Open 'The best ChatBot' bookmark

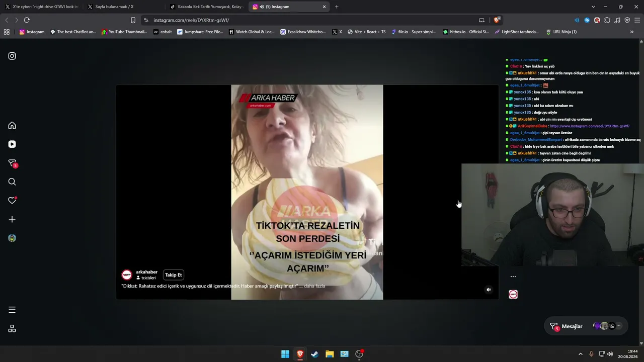73,32
